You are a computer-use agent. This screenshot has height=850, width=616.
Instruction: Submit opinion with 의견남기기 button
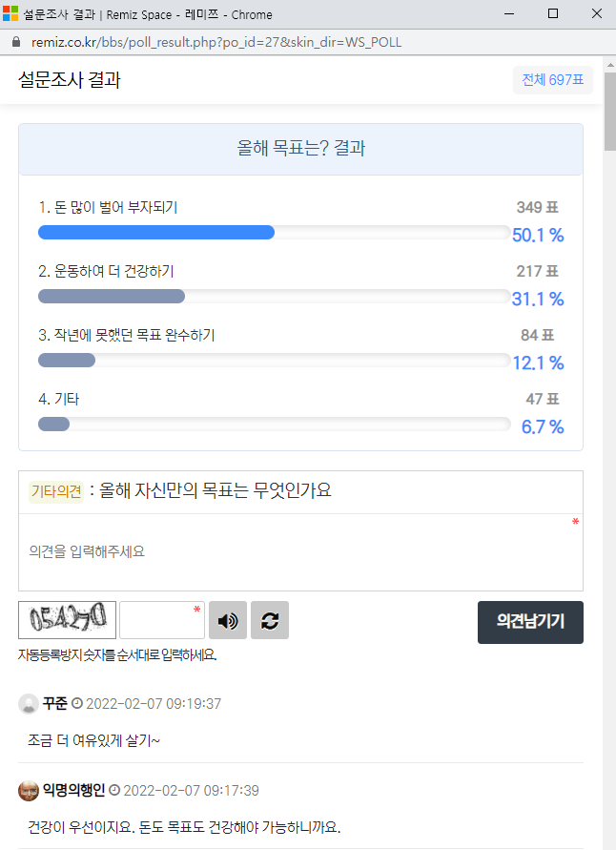pyautogui.click(x=530, y=622)
